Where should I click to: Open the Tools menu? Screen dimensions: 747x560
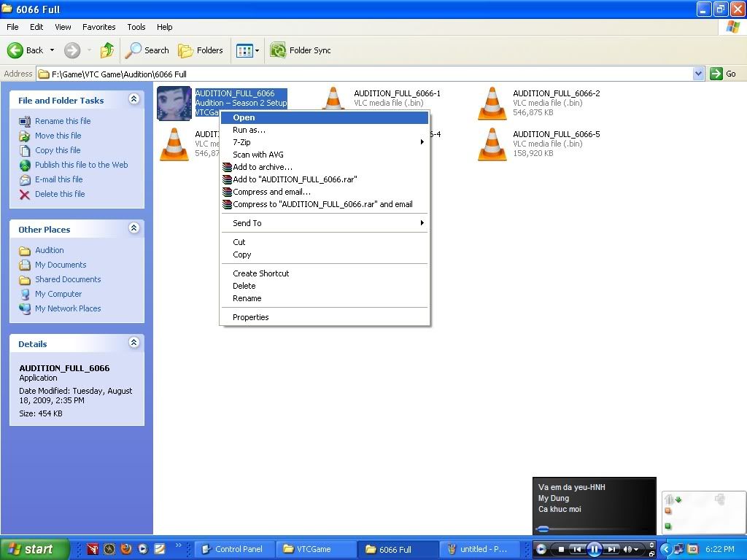coord(136,27)
